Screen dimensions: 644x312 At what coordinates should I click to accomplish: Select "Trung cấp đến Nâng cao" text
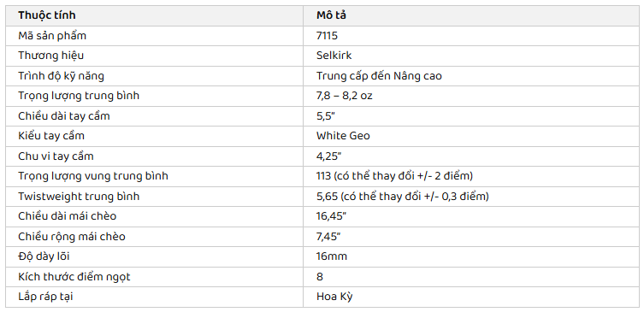[379, 76]
